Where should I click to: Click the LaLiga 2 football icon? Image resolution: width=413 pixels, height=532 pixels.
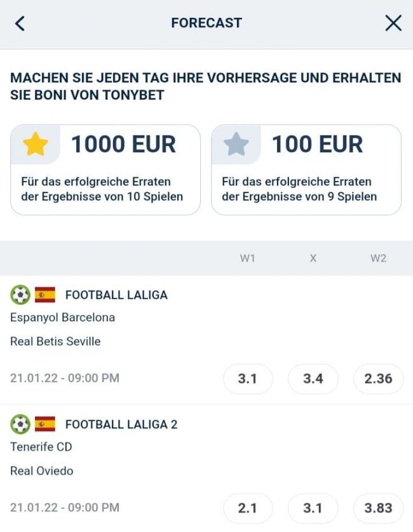click(x=20, y=424)
